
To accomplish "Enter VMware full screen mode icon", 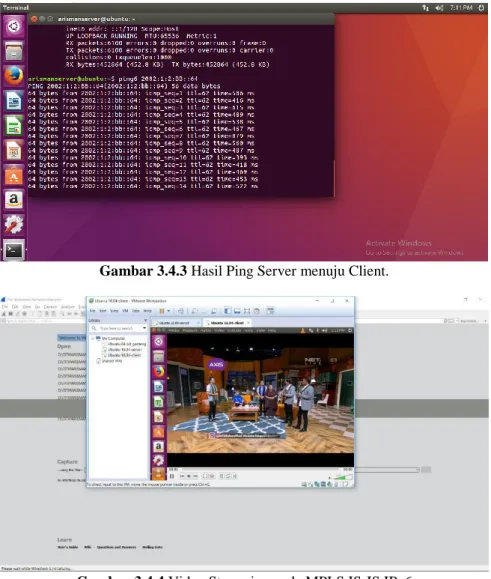I will [247, 311].
